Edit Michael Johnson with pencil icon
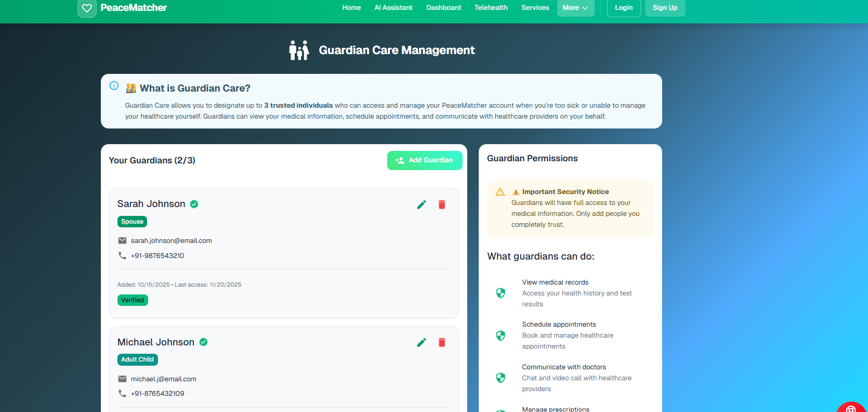Image resolution: width=868 pixels, height=412 pixels. tap(422, 342)
